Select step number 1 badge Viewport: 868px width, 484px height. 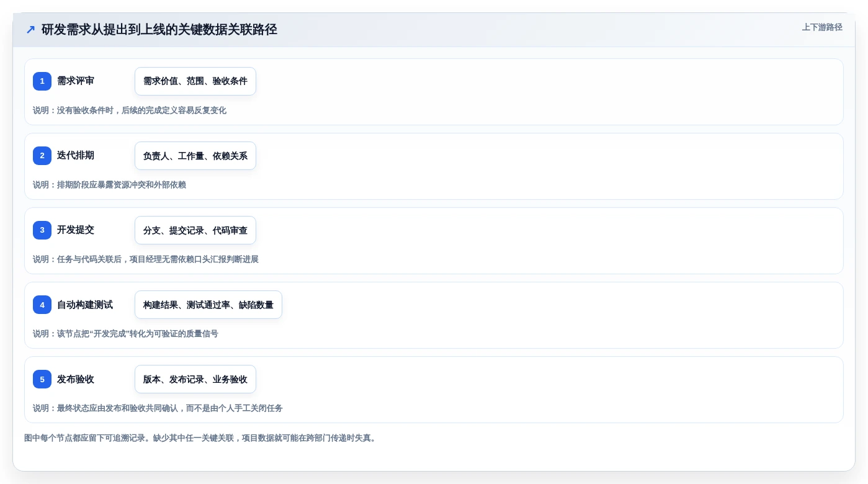[42, 81]
